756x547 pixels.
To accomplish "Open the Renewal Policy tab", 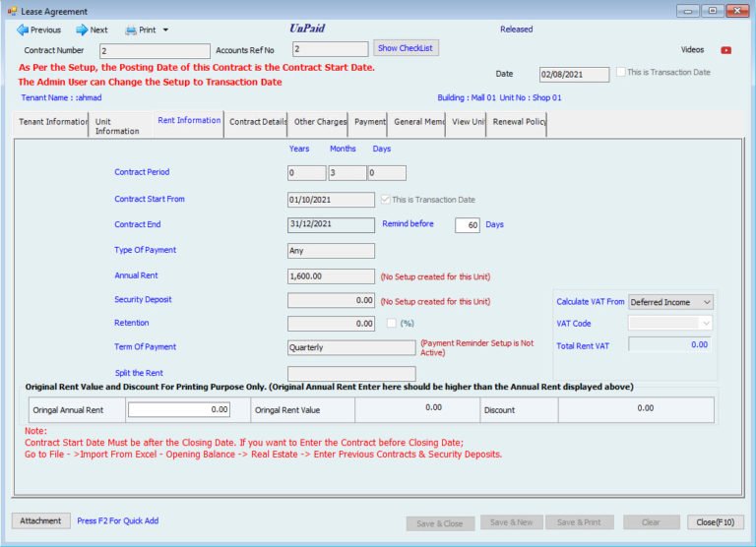I will pyautogui.click(x=518, y=122).
